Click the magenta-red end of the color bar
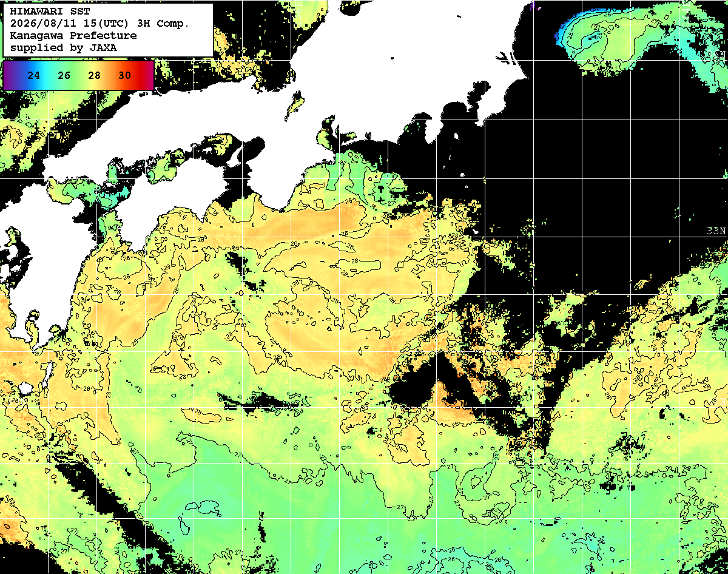 click(147, 75)
